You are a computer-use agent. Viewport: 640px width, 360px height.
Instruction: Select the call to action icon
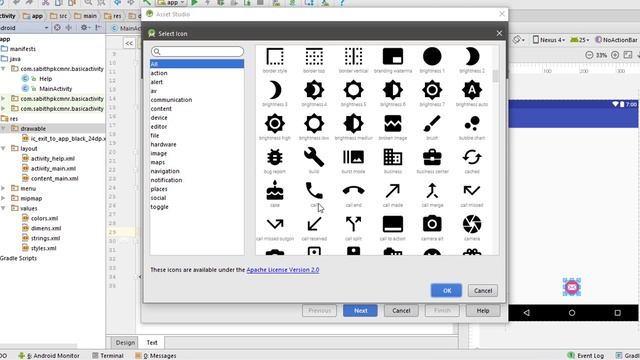393,224
